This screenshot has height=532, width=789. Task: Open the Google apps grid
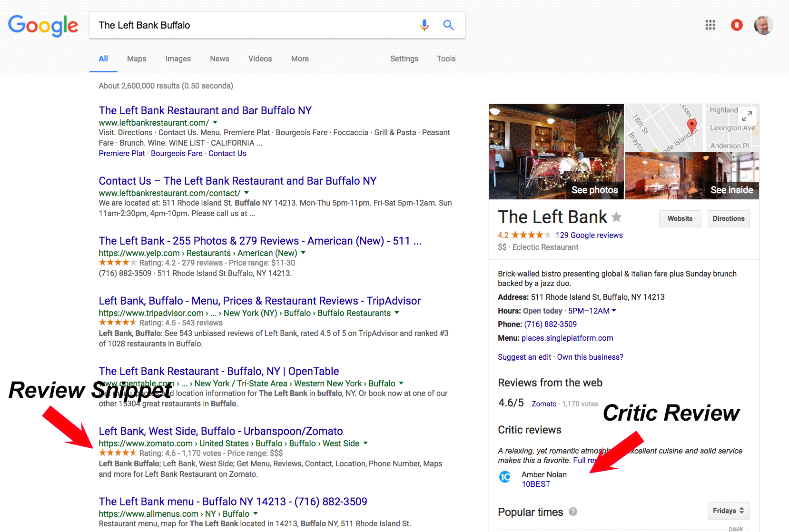click(x=710, y=25)
